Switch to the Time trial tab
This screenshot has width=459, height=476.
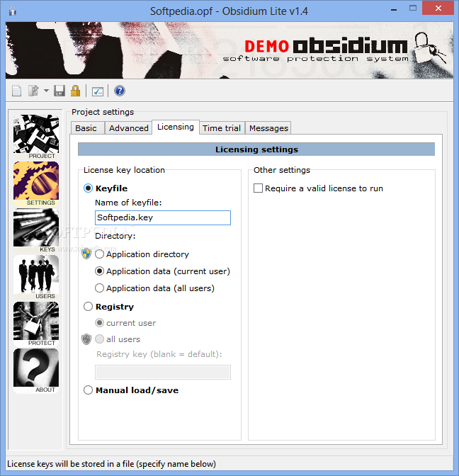[222, 128]
